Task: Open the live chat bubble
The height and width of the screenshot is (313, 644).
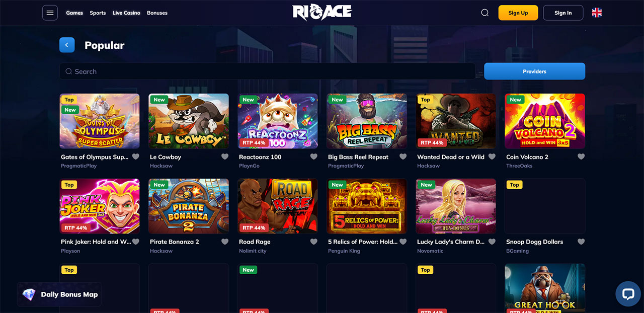Action: pos(628,294)
